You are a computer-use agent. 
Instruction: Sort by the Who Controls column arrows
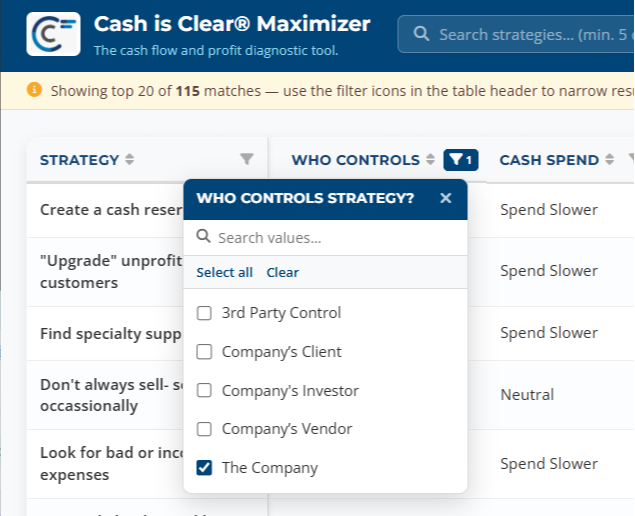(430, 160)
